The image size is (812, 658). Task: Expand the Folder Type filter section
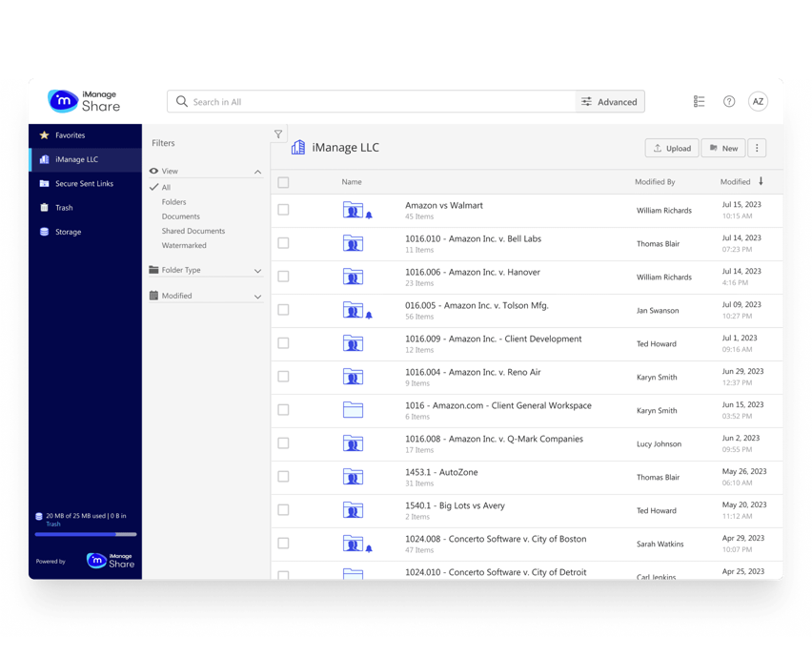click(257, 271)
